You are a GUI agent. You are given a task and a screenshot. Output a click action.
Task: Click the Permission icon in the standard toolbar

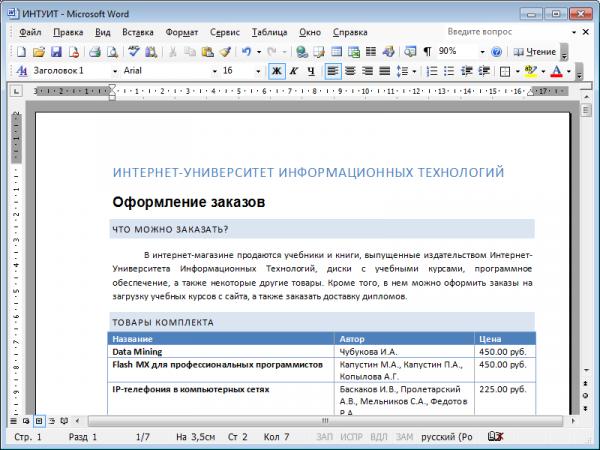tap(73, 52)
